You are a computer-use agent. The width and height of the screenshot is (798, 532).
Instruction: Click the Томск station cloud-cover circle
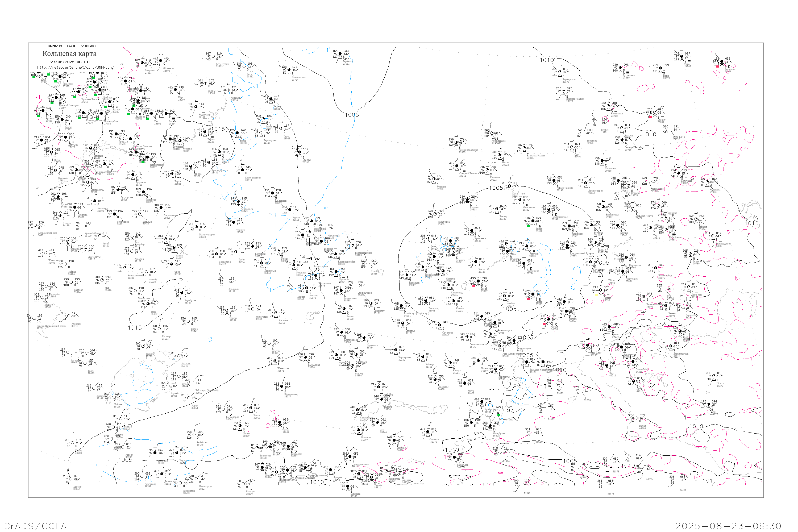point(533,221)
